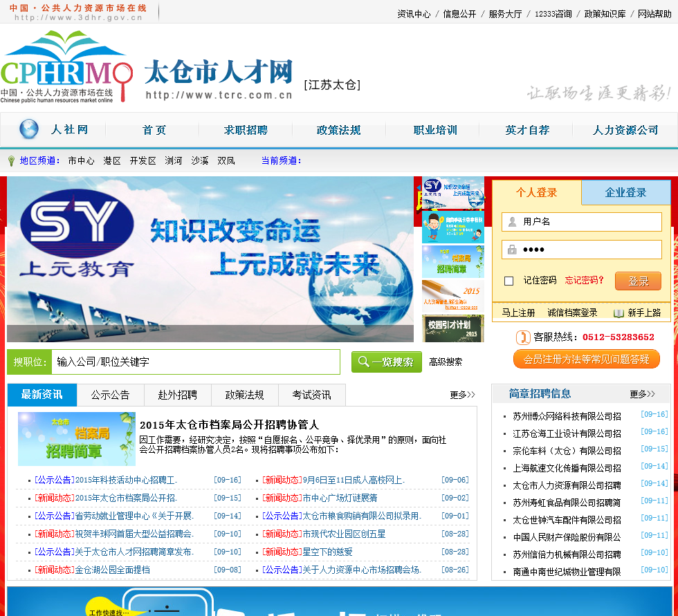Viewport: 678px width, 616px height.
Task: Select 浏河 region channel
Action: pos(174,160)
